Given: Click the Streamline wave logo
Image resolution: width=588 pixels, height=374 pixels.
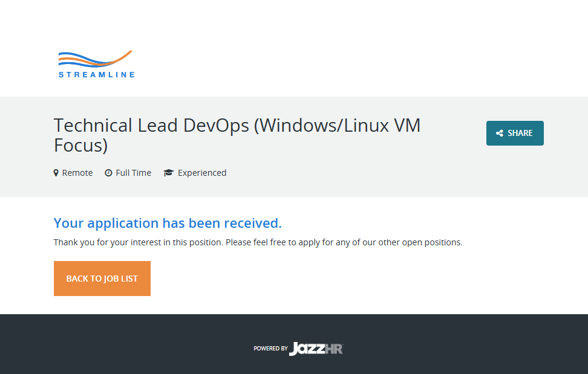Looking at the screenshot, I should click(x=96, y=59).
